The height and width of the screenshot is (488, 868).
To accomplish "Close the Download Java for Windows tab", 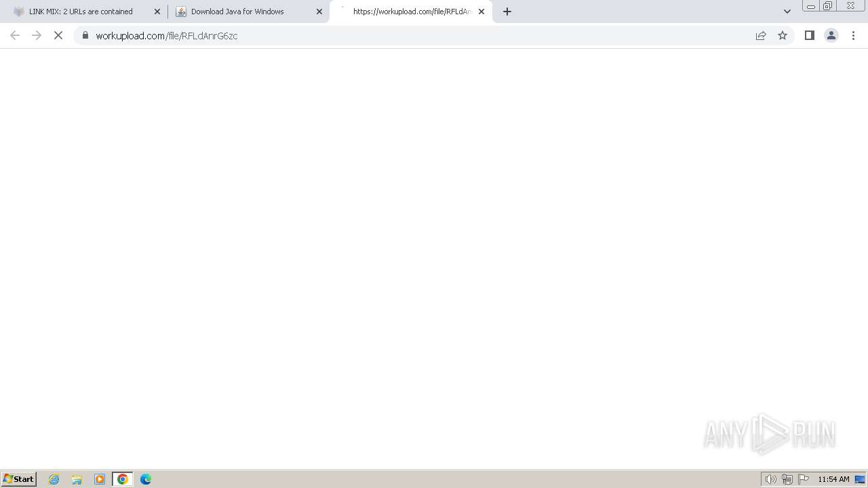I will coord(319,12).
